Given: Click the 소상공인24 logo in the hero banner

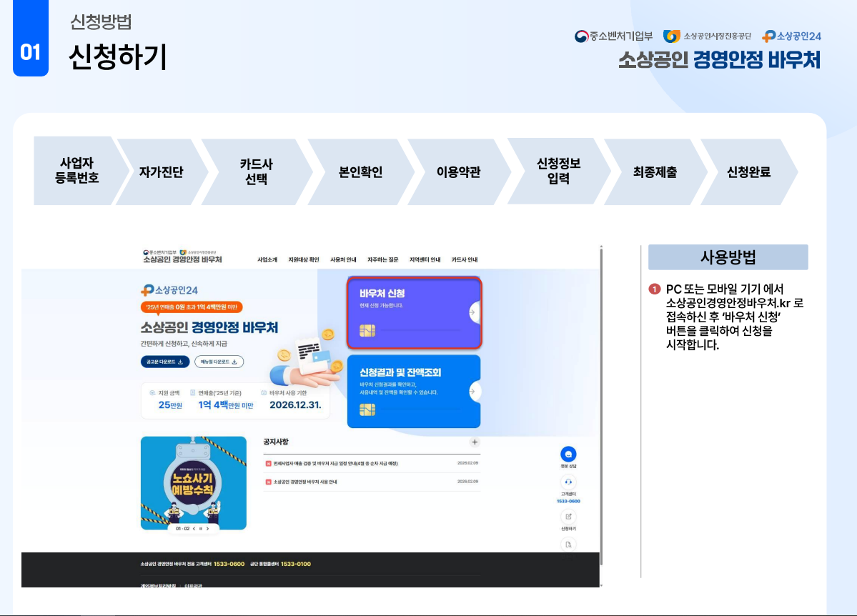Looking at the screenshot, I should point(169,290).
